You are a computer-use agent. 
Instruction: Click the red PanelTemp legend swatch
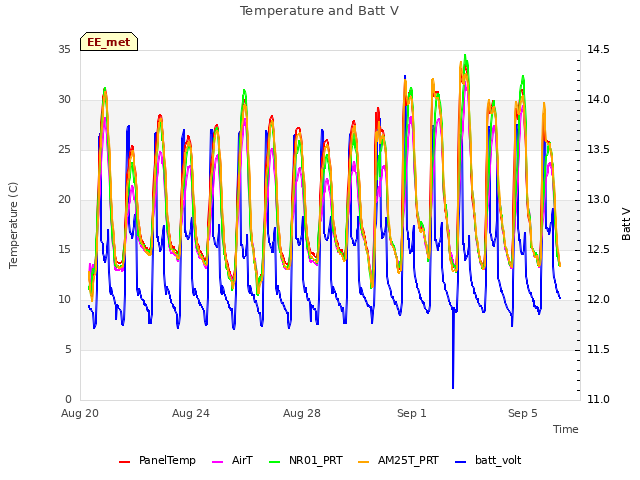[124, 462]
